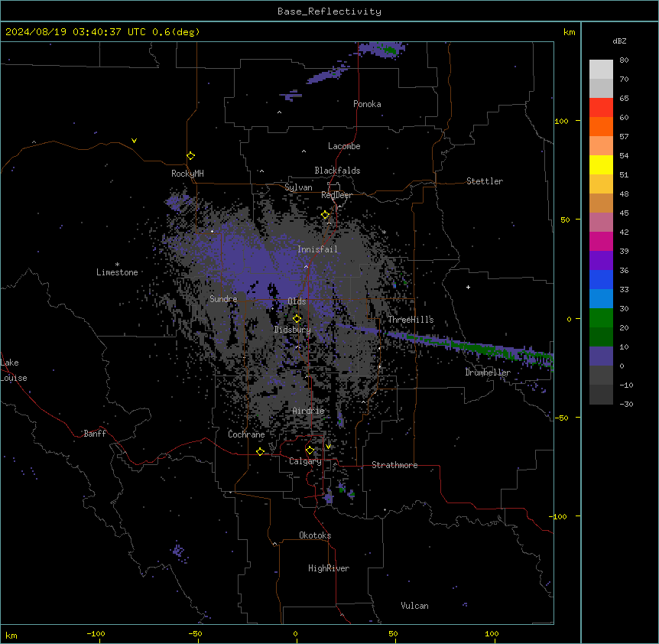The height and width of the screenshot is (644, 659).
Task: Select the Strathmore label
Action: tap(394, 465)
